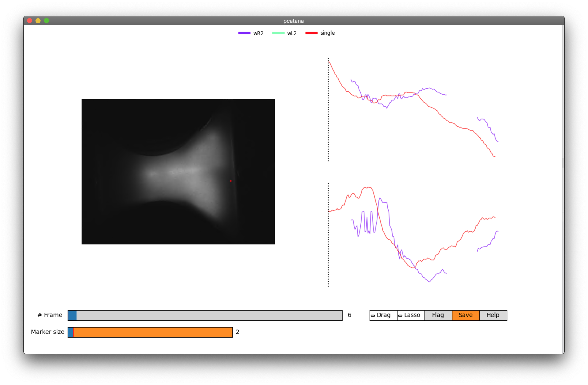Select the red marker dot on image
The width and height of the screenshot is (588, 385).
tap(230, 181)
